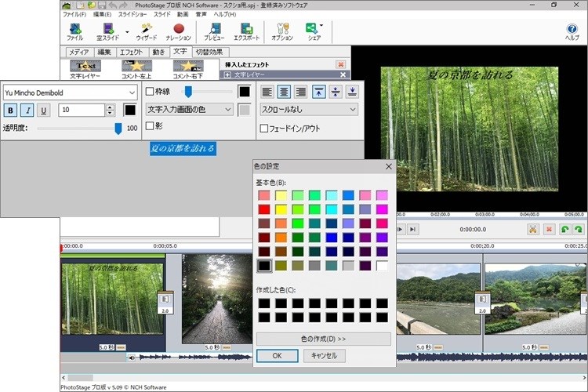
Task: Click the 夏の京都を訪れる text in editor
Action: click(x=183, y=148)
